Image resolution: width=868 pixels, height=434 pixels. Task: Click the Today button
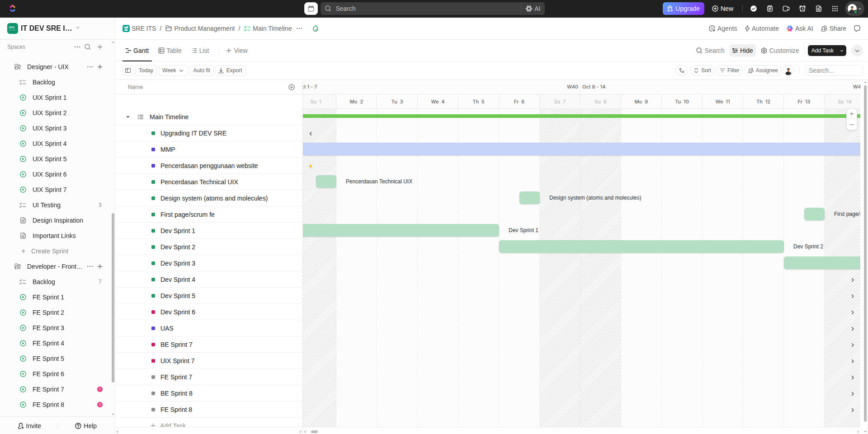tap(146, 70)
